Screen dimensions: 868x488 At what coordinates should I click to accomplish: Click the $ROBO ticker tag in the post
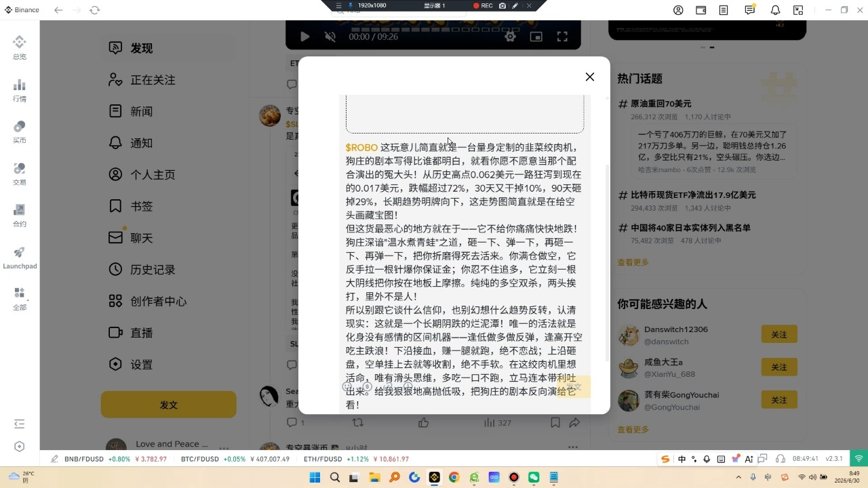(361, 147)
